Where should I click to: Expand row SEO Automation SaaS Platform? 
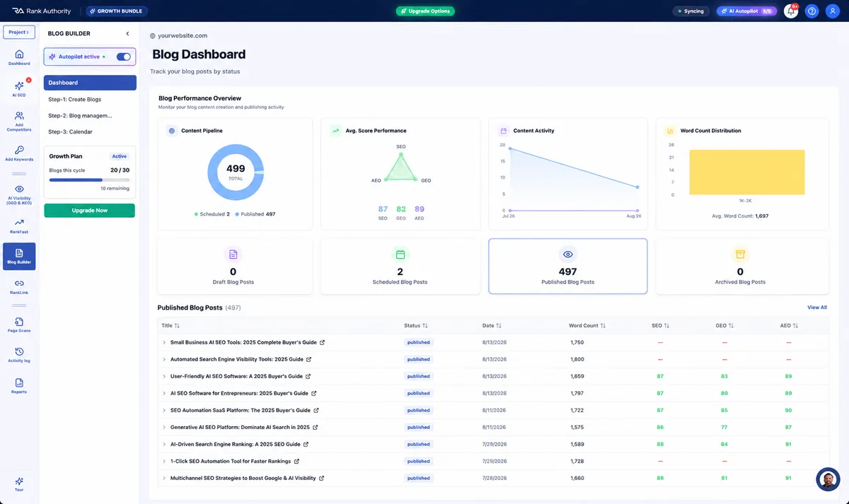point(164,410)
